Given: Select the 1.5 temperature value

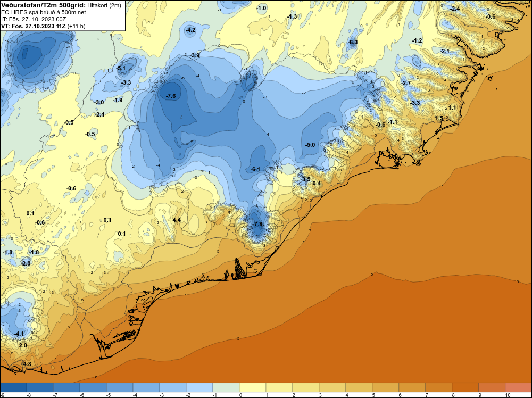Looking at the screenshot, I should [x=439, y=119].
